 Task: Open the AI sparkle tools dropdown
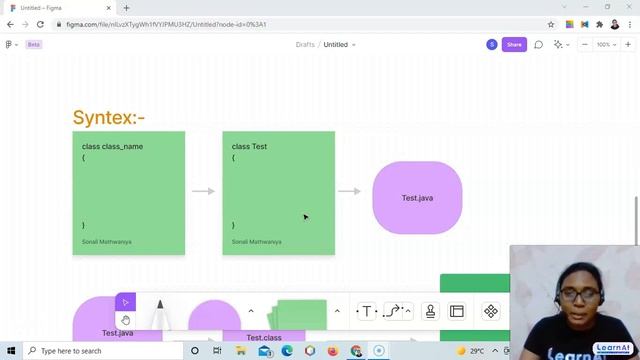click(x=561, y=44)
